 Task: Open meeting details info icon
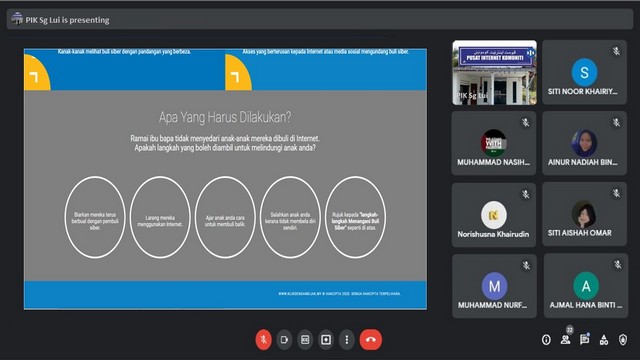(x=546, y=340)
